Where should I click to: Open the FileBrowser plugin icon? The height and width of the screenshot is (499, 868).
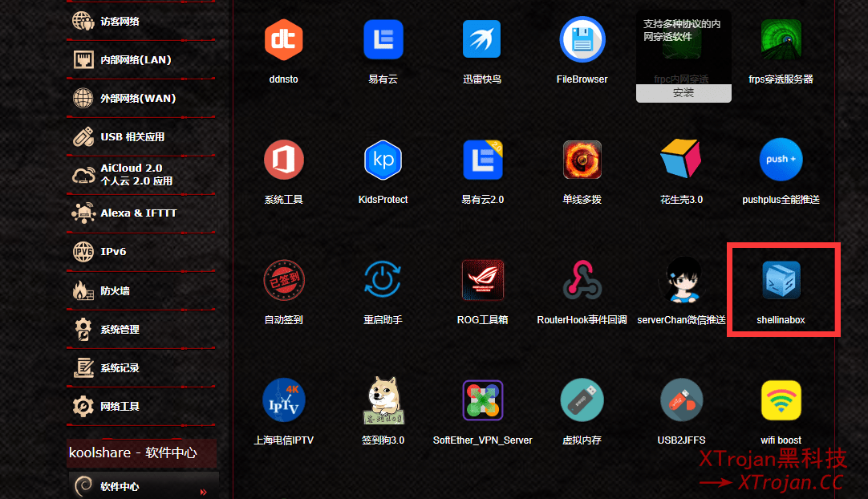tap(582, 39)
